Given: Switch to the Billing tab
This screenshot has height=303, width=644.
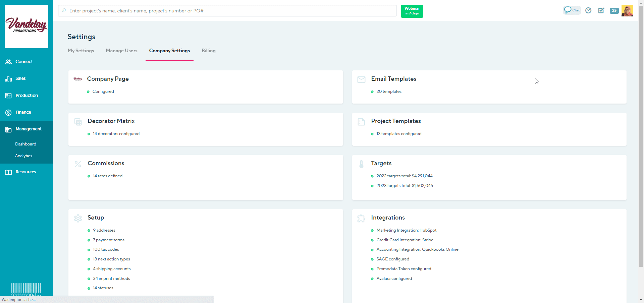Looking at the screenshot, I should [208, 51].
